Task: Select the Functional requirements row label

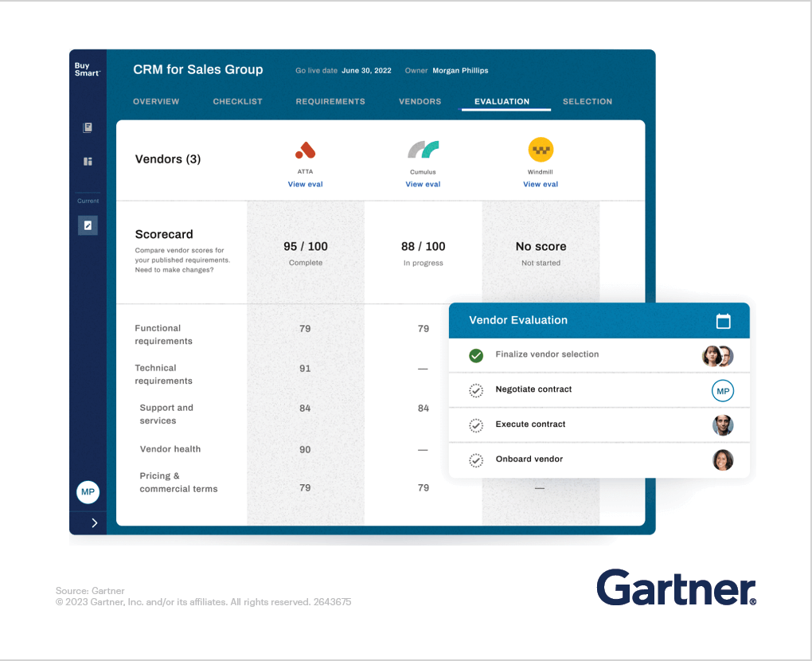Action: tap(163, 334)
